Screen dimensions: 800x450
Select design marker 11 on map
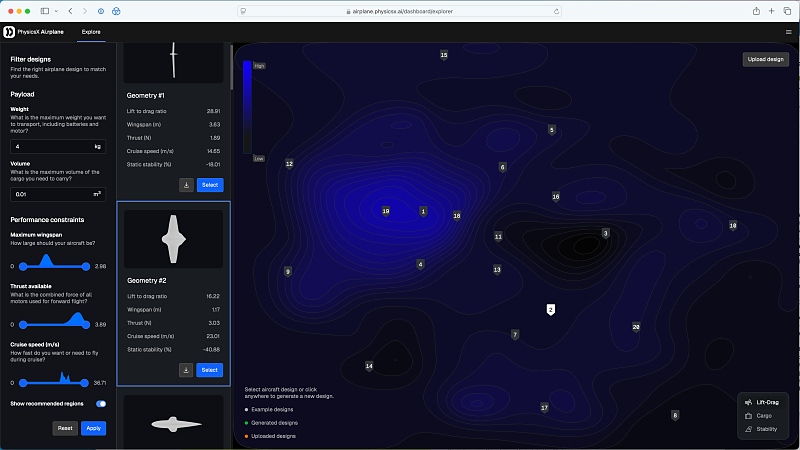click(498, 237)
